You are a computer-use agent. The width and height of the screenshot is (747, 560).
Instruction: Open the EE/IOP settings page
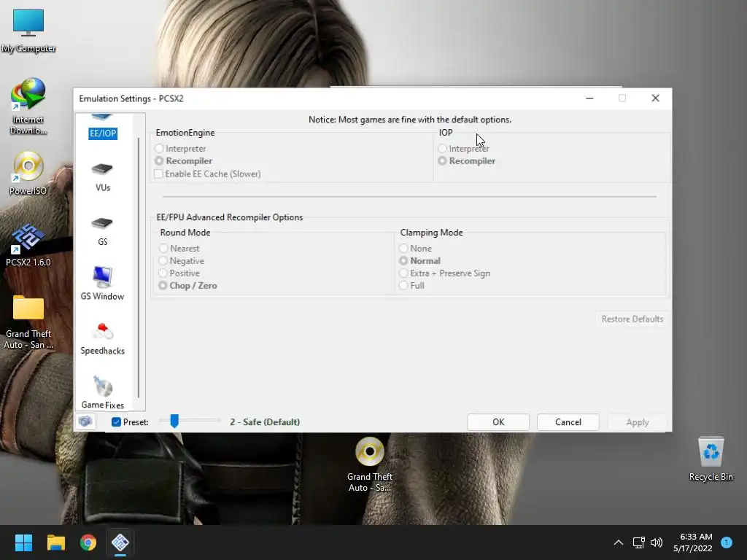(102, 127)
